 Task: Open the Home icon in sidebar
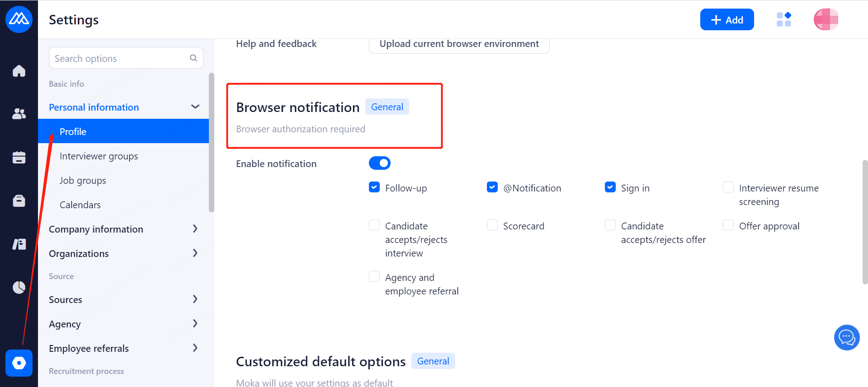click(19, 71)
